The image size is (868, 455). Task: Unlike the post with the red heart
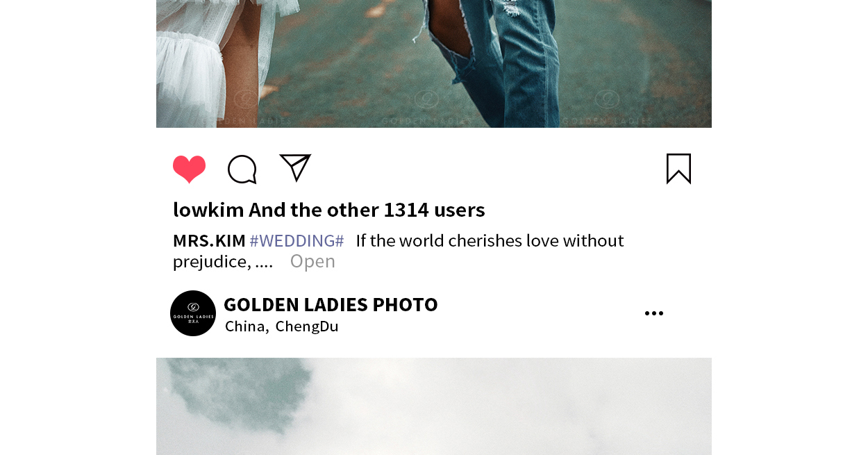(189, 169)
